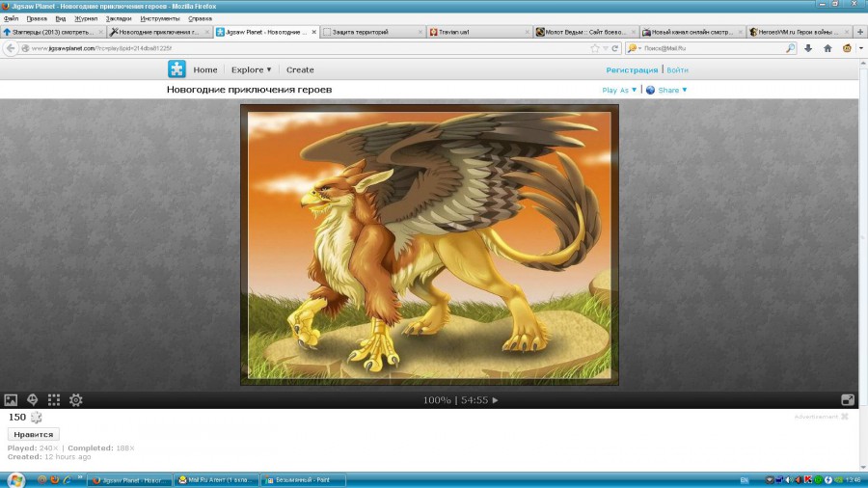Open the Файл menu

[x=11, y=19]
